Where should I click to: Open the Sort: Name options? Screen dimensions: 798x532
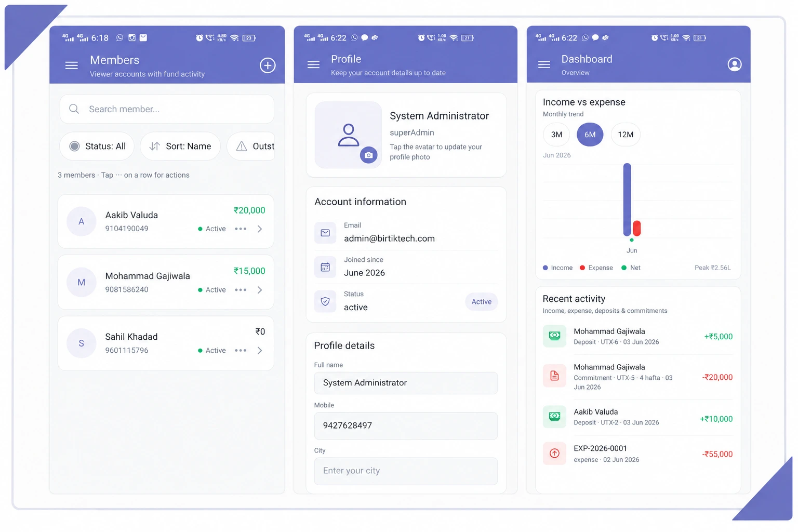coord(180,147)
